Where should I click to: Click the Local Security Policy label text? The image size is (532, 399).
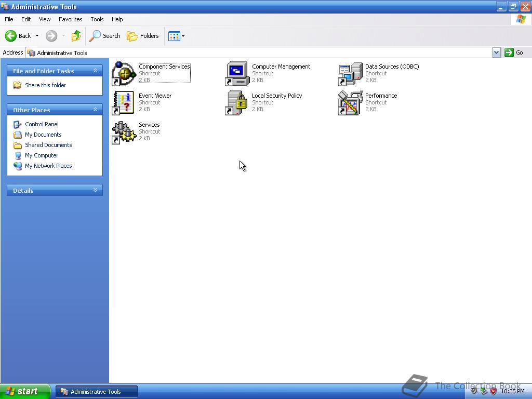pyautogui.click(x=277, y=96)
